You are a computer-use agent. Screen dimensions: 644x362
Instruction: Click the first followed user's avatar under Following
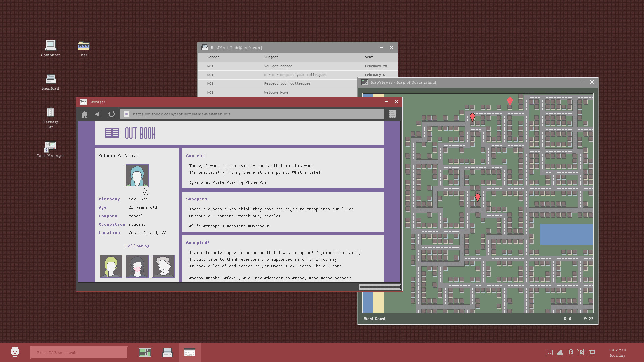click(x=111, y=266)
